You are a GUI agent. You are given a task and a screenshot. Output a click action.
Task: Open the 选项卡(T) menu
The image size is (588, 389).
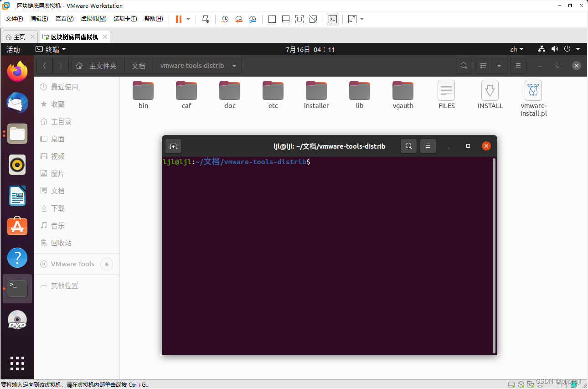[126, 19]
